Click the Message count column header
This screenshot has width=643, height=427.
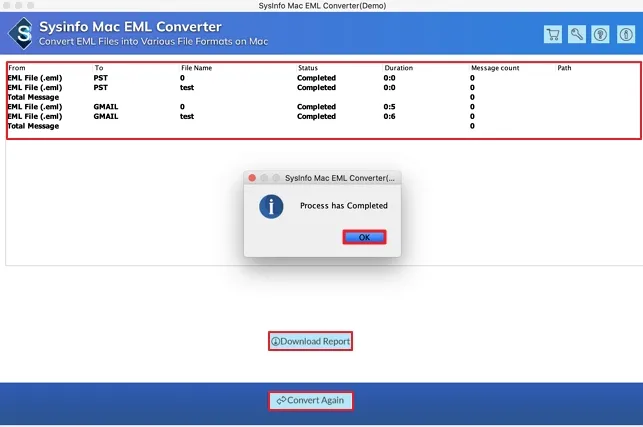(x=495, y=68)
